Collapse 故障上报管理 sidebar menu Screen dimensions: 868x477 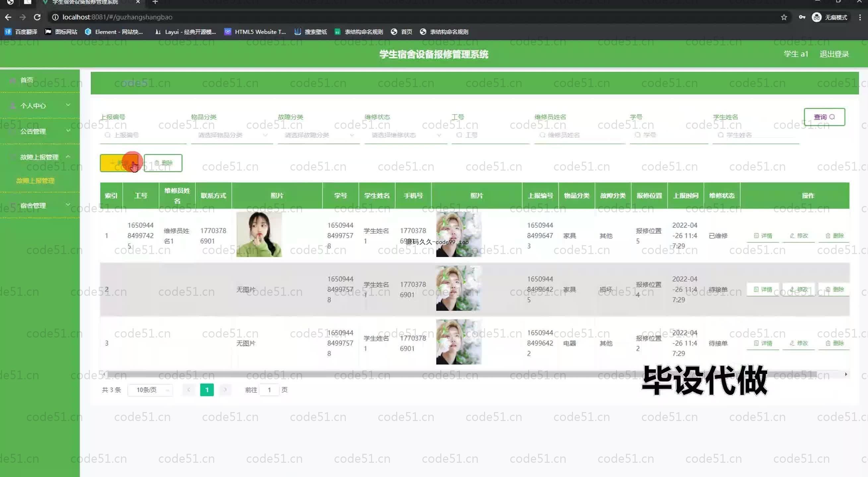click(x=40, y=157)
